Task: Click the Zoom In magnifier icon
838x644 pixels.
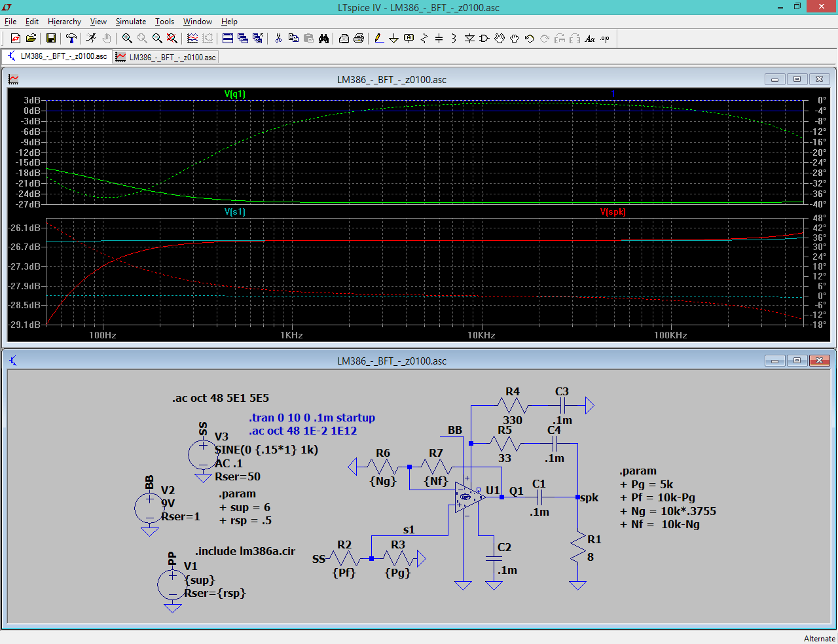Action: coord(127,39)
